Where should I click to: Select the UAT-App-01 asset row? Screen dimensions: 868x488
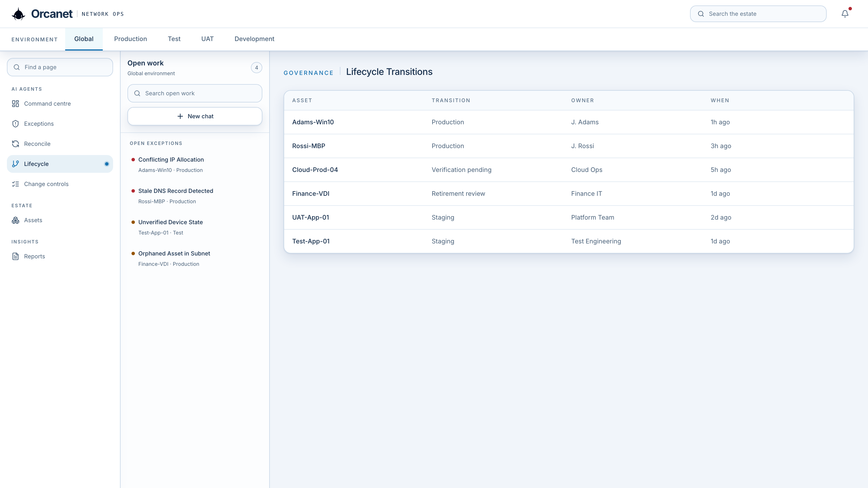click(x=568, y=218)
